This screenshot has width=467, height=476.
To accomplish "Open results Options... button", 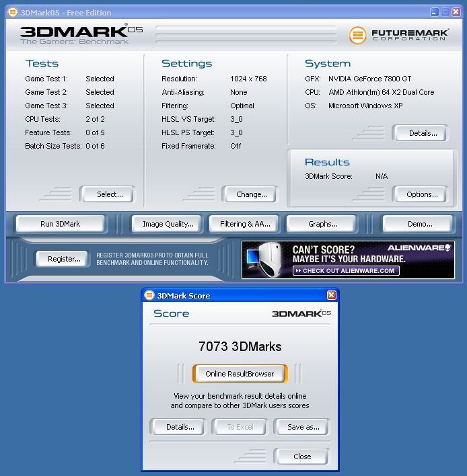I will 422,194.
